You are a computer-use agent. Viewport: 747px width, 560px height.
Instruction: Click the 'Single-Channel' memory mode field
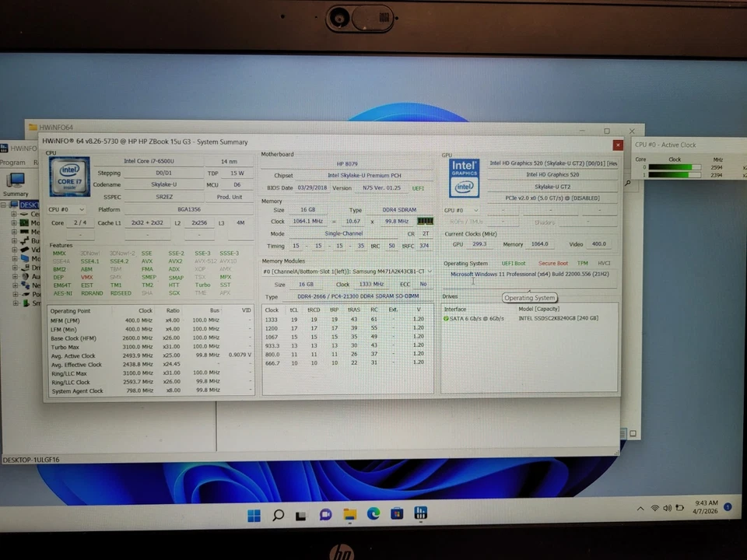point(343,233)
